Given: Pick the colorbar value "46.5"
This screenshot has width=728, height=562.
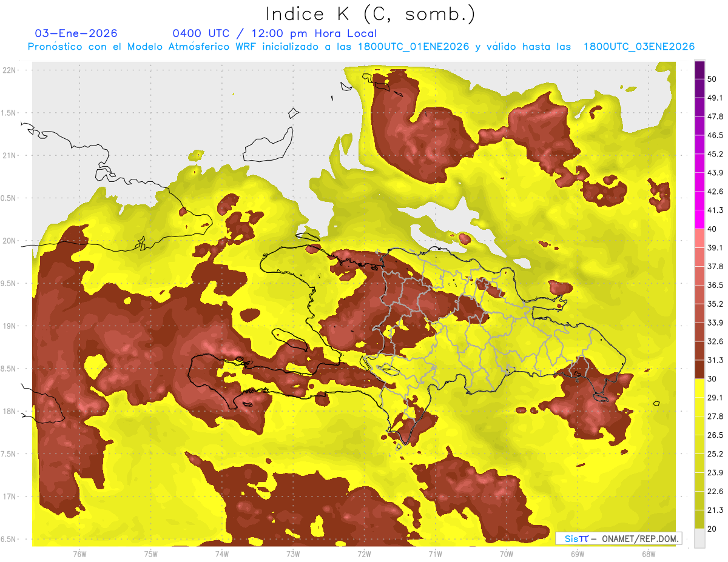Looking at the screenshot, I should click(x=715, y=135).
